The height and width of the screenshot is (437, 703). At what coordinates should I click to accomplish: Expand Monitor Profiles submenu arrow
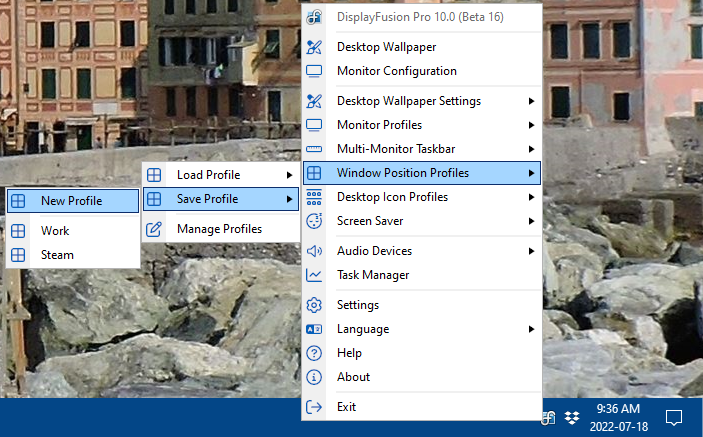tap(531, 125)
